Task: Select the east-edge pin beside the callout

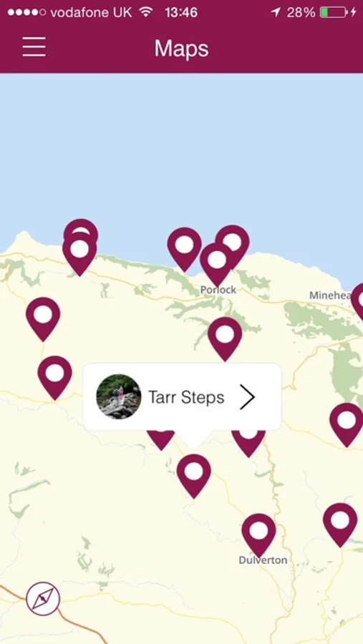Action: (x=346, y=424)
